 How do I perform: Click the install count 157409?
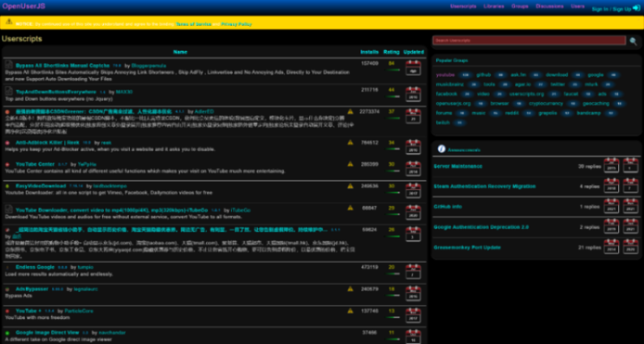pyautogui.click(x=369, y=63)
